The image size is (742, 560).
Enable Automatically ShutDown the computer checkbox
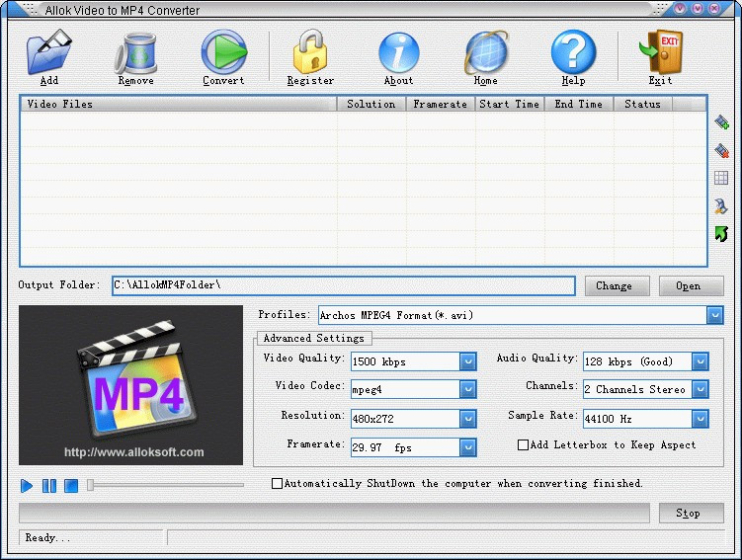tap(278, 483)
